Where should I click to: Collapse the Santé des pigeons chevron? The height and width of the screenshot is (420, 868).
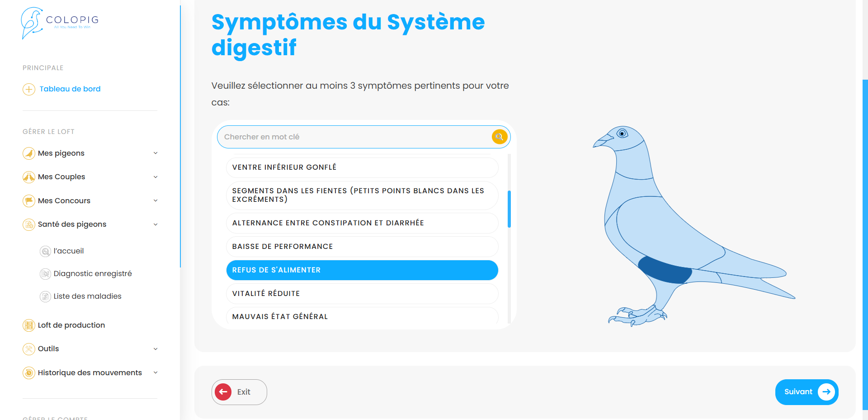click(x=156, y=224)
